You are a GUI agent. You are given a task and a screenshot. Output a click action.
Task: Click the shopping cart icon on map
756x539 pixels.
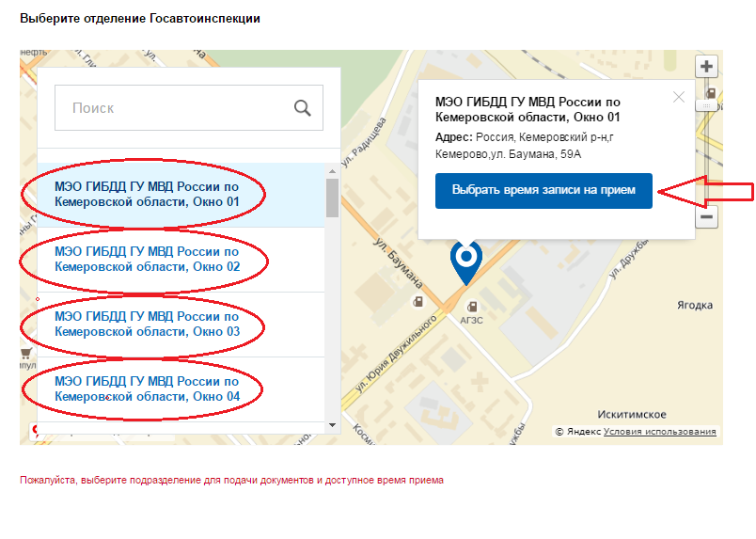tap(26, 355)
